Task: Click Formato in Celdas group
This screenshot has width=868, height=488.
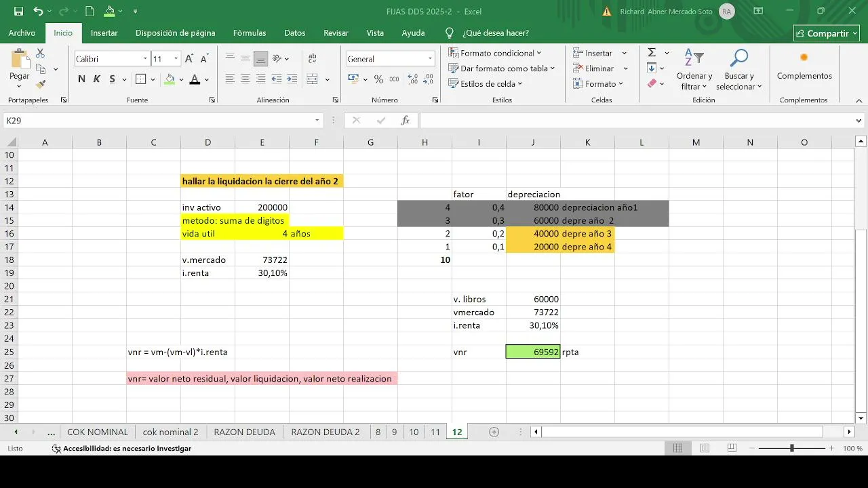Action: [x=597, y=84]
